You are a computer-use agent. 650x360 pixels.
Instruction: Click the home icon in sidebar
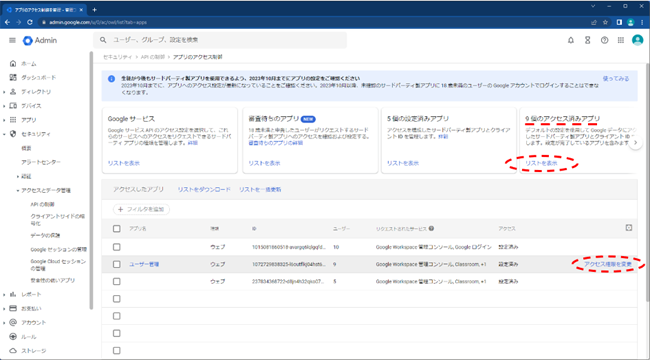pos(13,63)
